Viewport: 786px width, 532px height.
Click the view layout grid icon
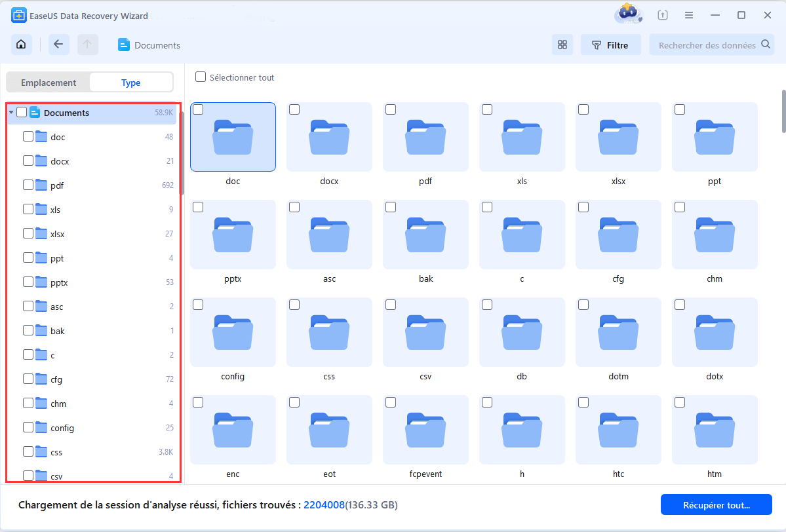pos(562,45)
